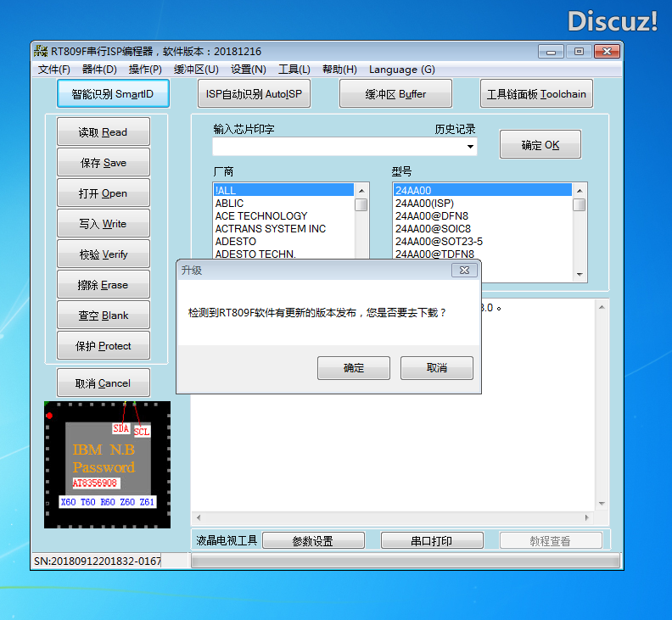Select 24AA00@SOT23-5 model
672x620 pixels.
click(x=483, y=241)
